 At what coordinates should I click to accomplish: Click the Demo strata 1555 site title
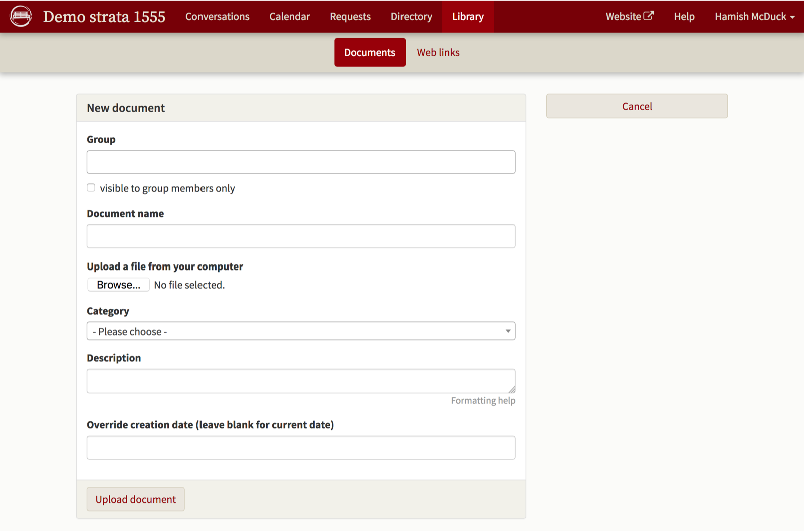[104, 17]
